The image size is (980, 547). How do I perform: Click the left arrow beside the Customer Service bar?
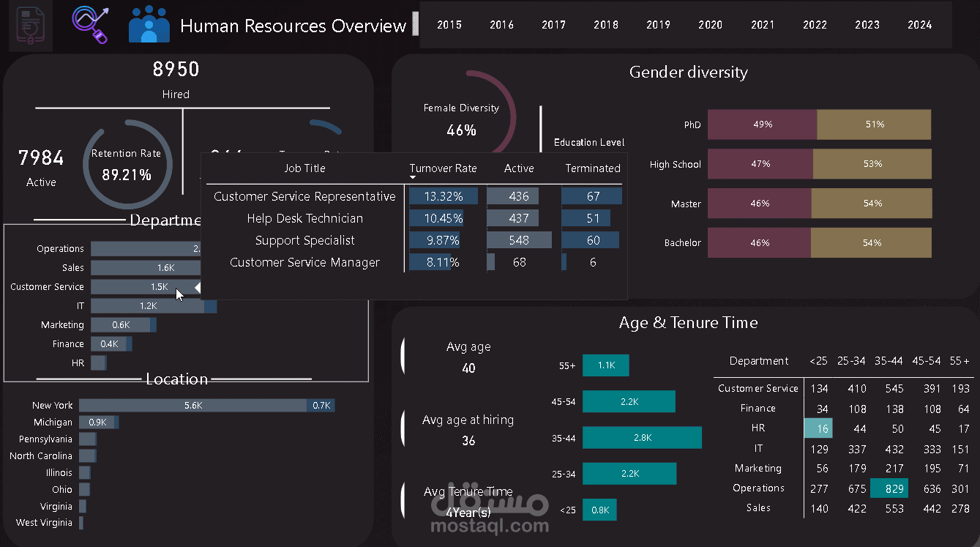point(196,287)
